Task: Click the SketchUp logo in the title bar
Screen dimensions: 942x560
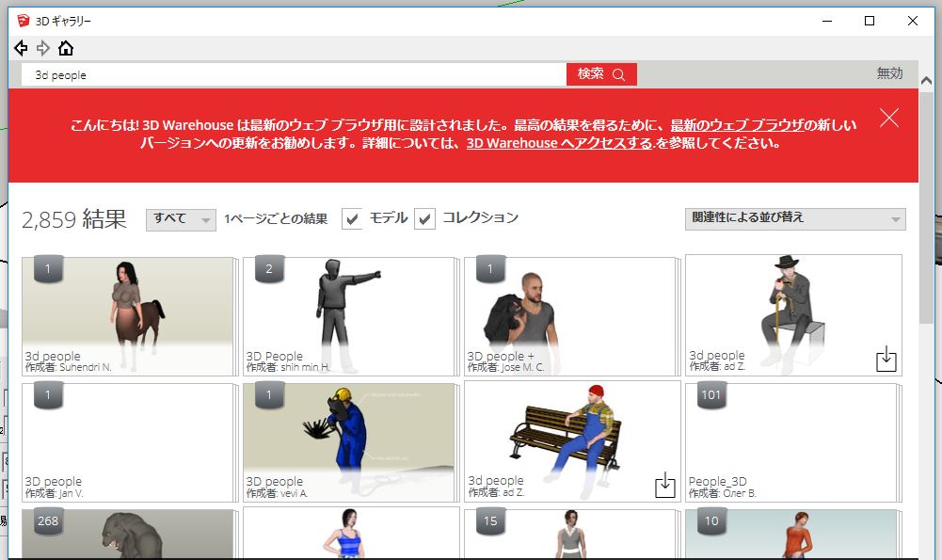Action: point(24,21)
